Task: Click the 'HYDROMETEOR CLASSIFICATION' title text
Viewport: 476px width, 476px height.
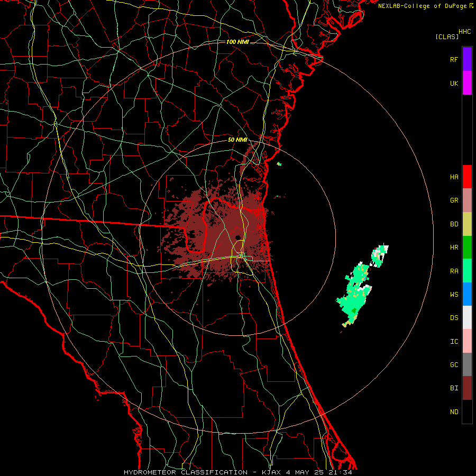Action: coord(186,472)
